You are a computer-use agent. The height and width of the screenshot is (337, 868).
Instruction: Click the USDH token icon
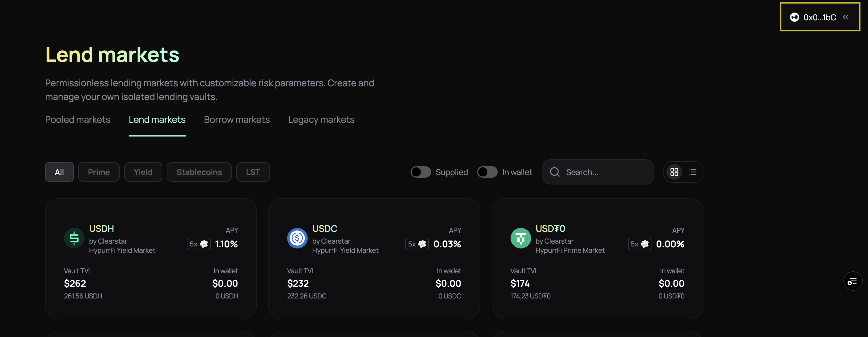pyautogui.click(x=74, y=238)
